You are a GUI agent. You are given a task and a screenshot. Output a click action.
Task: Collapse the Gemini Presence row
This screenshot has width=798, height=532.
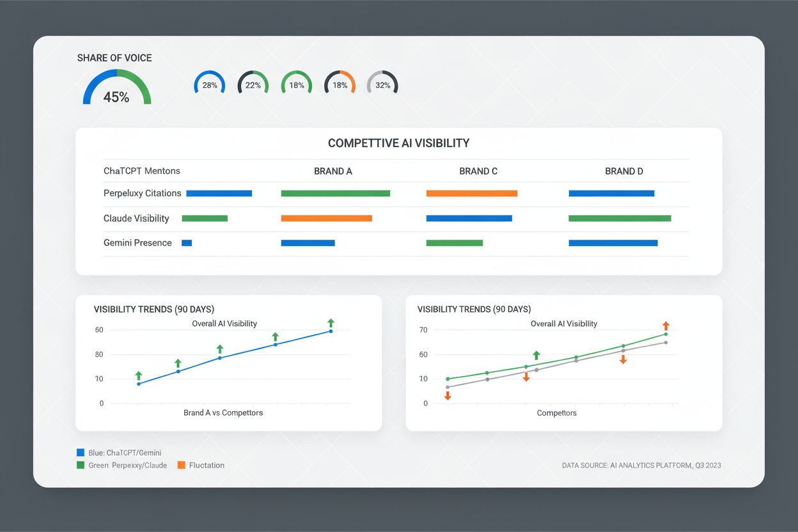tap(137, 243)
